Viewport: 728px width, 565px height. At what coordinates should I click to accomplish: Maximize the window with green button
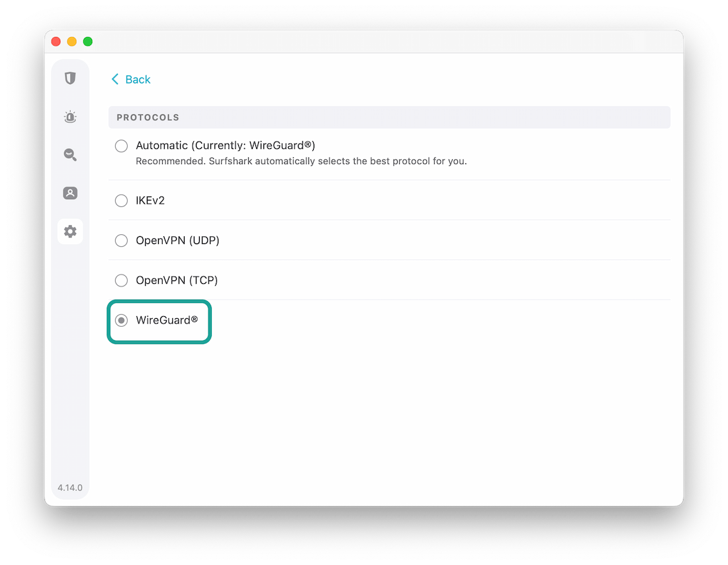coord(88,41)
